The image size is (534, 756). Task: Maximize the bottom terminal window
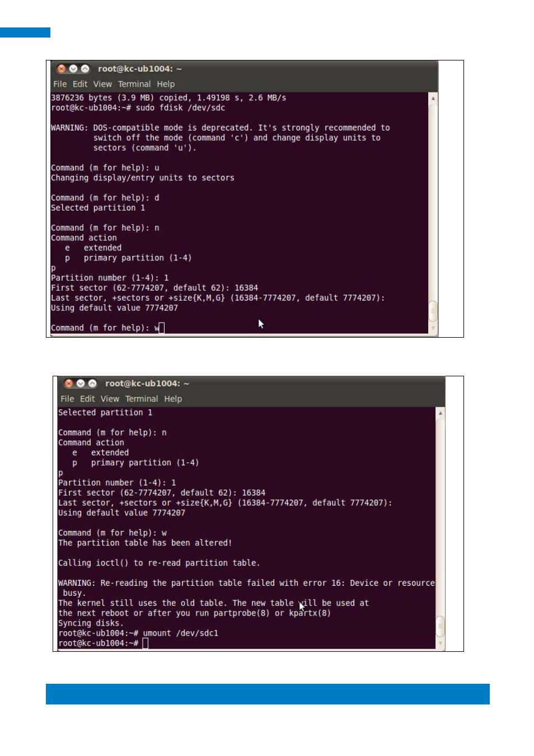92,384
